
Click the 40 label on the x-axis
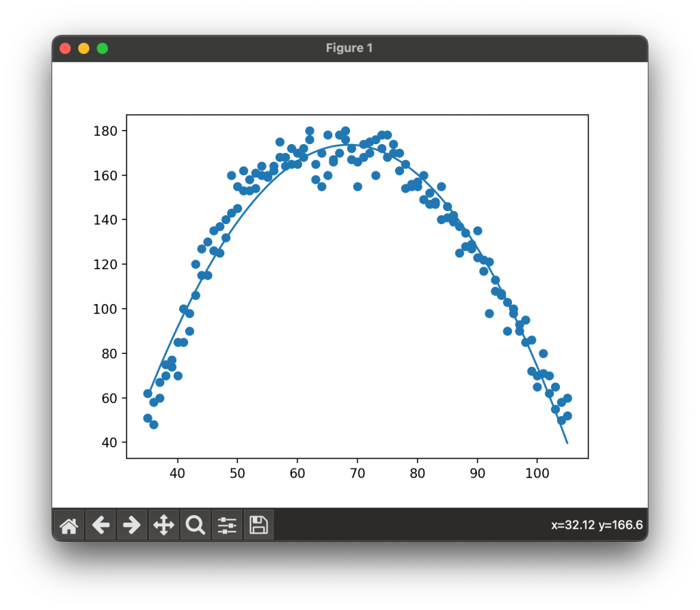tap(178, 473)
